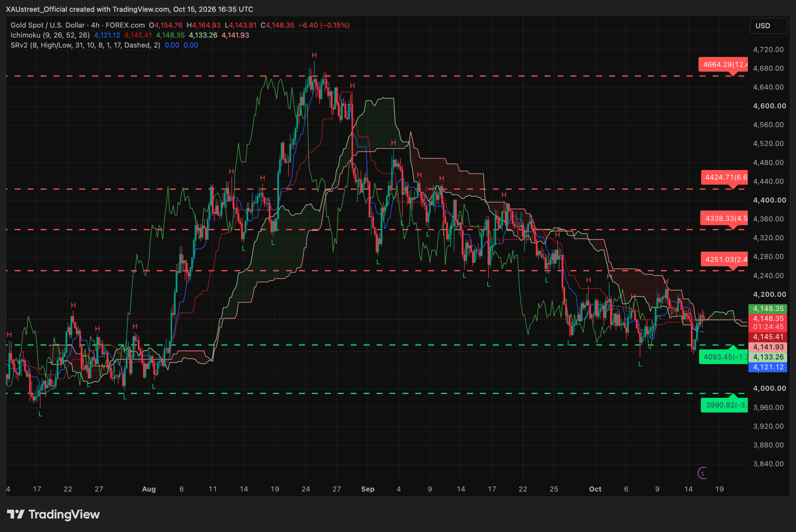Click the TradingView logo at bottom left
This screenshot has height=532, width=796.
tap(53, 514)
